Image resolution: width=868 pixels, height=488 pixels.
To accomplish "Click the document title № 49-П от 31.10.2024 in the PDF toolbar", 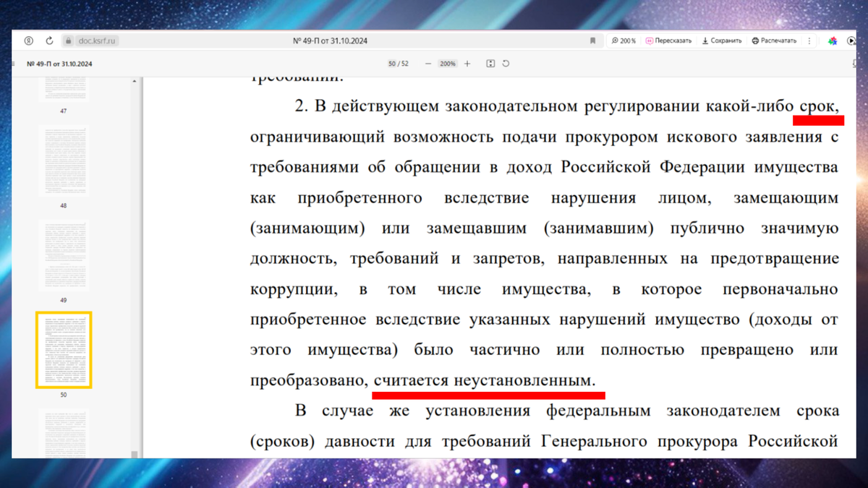I will (x=59, y=64).
